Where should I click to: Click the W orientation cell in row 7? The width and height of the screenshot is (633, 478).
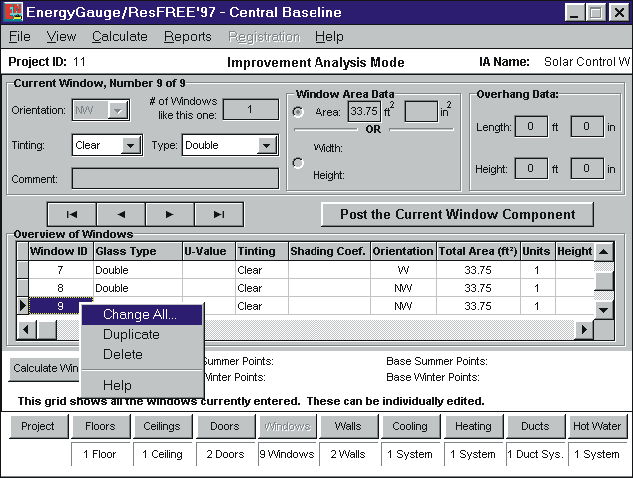pyautogui.click(x=403, y=270)
